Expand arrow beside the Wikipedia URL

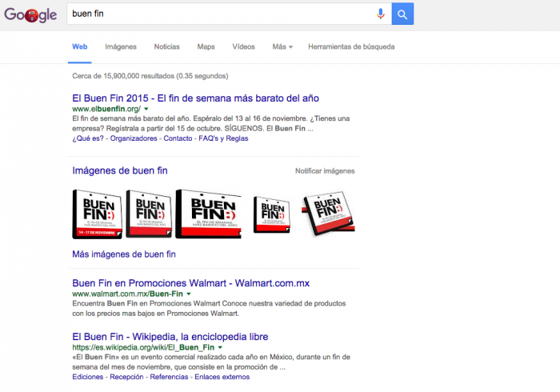point(221,348)
